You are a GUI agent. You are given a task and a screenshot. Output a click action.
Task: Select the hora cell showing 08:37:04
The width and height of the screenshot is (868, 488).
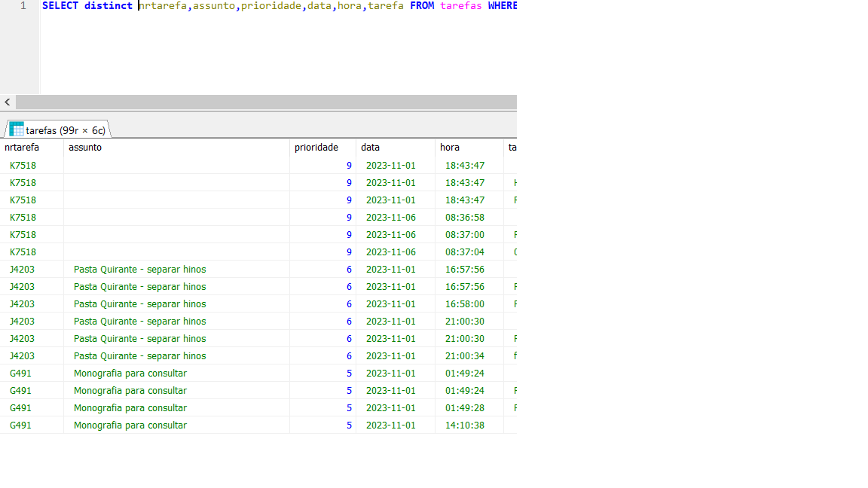464,252
